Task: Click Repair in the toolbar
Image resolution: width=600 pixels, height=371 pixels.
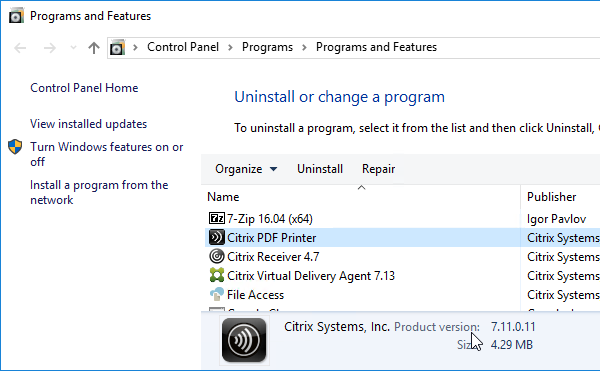Action: point(378,169)
